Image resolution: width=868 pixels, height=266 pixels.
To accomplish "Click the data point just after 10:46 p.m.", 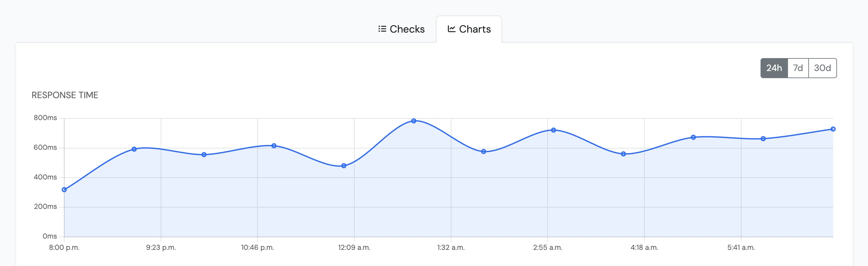I will coord(274,146).
